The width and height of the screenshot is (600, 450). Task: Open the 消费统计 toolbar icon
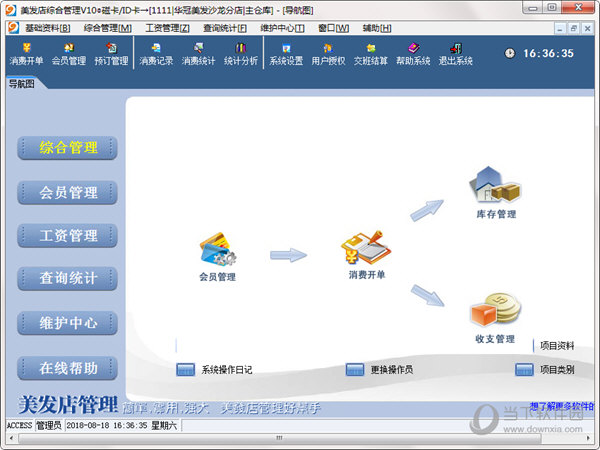(198, 54)
